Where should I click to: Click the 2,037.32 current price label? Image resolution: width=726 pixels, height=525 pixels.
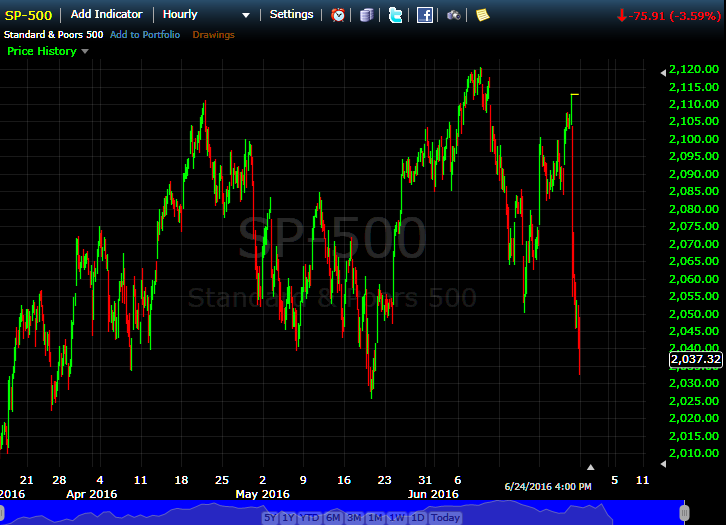[x=695, y=358]
